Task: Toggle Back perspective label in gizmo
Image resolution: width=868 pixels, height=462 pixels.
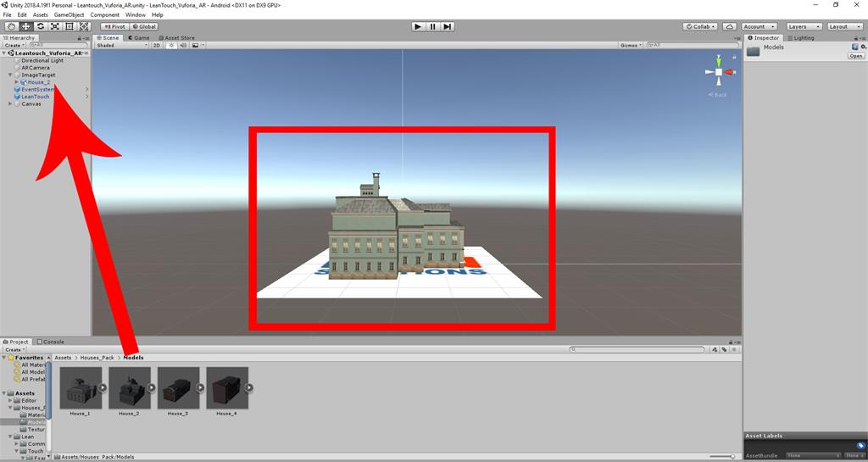Action: tap(717, 95)
